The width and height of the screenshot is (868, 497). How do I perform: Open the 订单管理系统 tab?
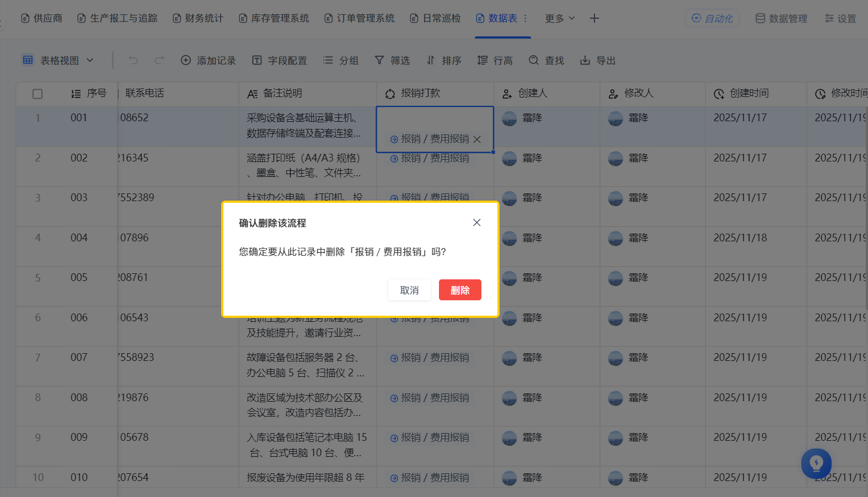(360, 18)
